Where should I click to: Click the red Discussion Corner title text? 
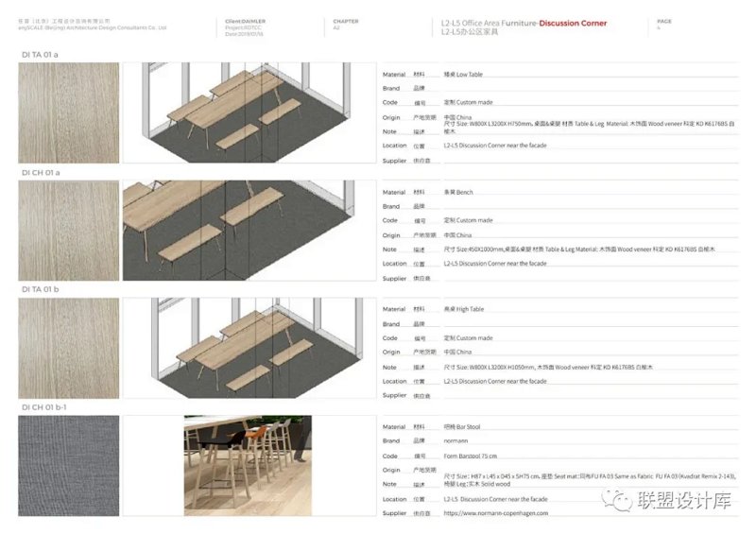coord(573,23)
